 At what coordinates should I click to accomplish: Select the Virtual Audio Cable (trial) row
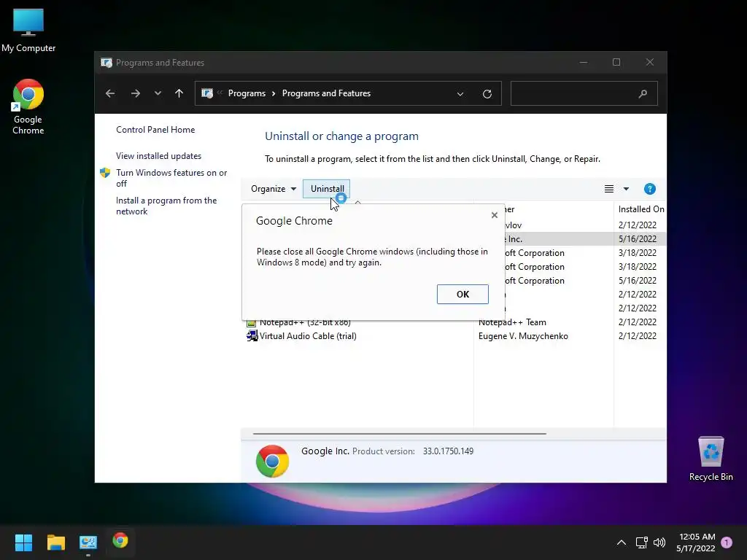[x=455, y=336]
